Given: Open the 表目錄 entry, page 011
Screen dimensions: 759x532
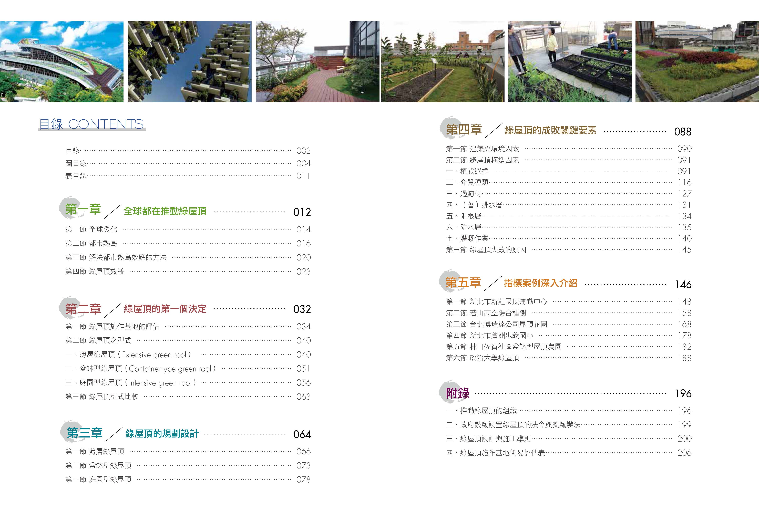Looking at the screenshot, I should click(188, 176).
